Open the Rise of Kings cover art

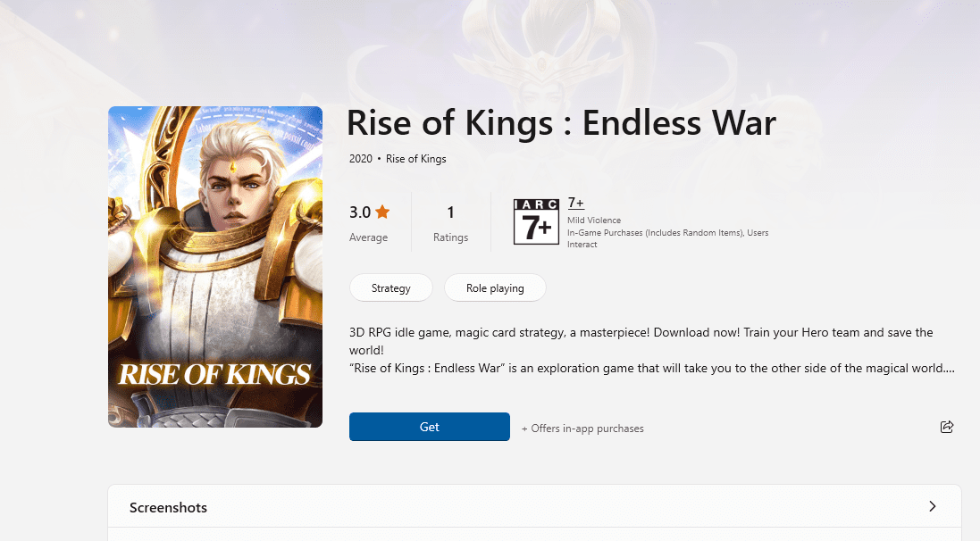tap(215, 266)
